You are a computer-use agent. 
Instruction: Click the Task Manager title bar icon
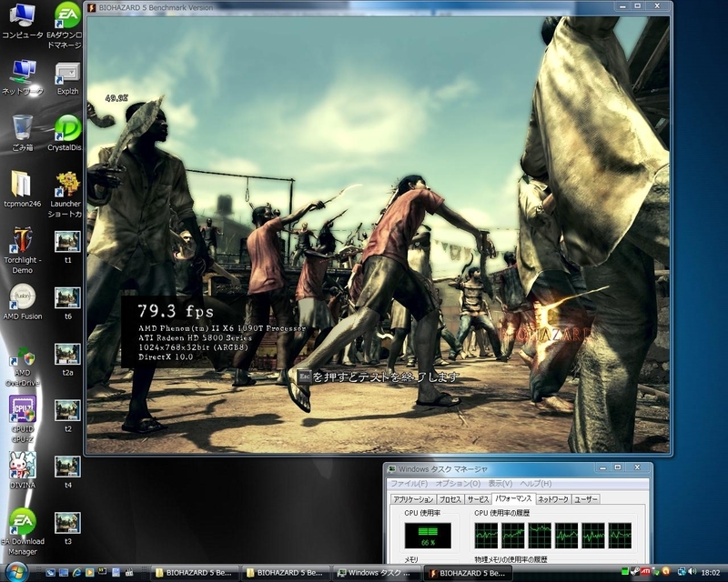(x=392, y=469)
